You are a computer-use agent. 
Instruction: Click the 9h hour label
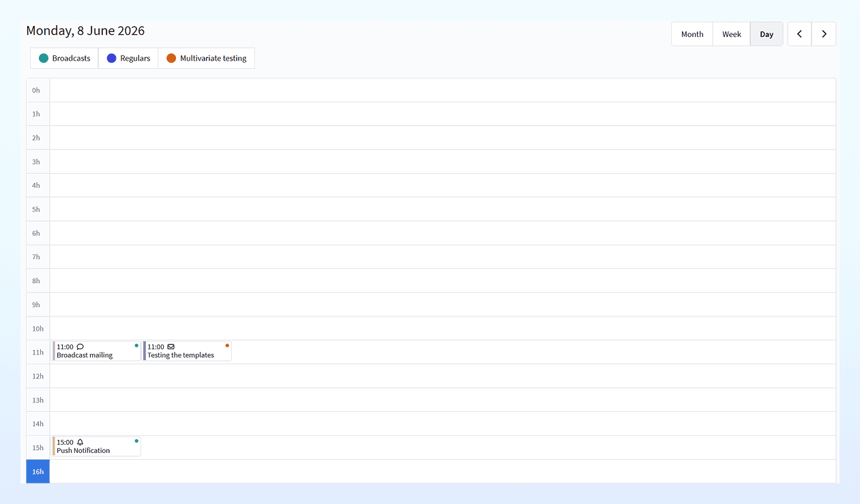(37, 305)
